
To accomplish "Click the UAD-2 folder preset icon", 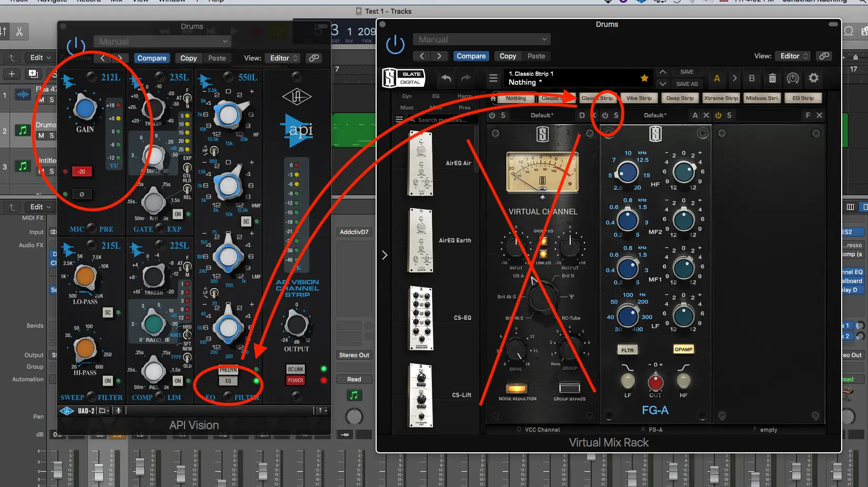I will (x=103, y=411).
